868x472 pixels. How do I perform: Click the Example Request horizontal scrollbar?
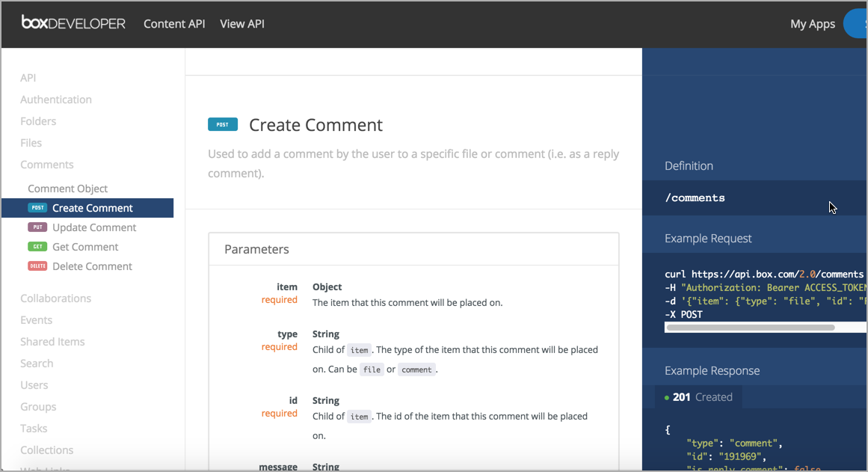click(751, 328)
